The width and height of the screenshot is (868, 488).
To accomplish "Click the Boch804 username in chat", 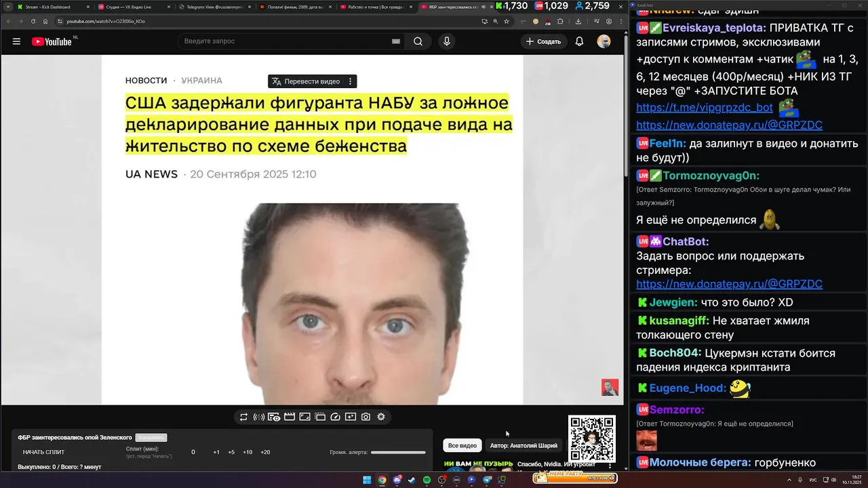I will point(675,353).
